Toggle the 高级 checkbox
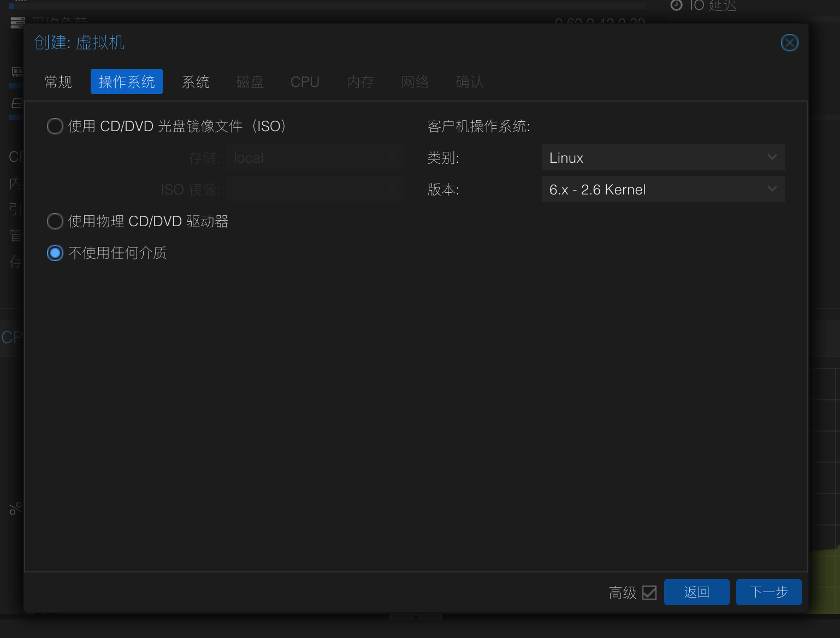This screenshot has width=840, height=638. pos(649,593)
